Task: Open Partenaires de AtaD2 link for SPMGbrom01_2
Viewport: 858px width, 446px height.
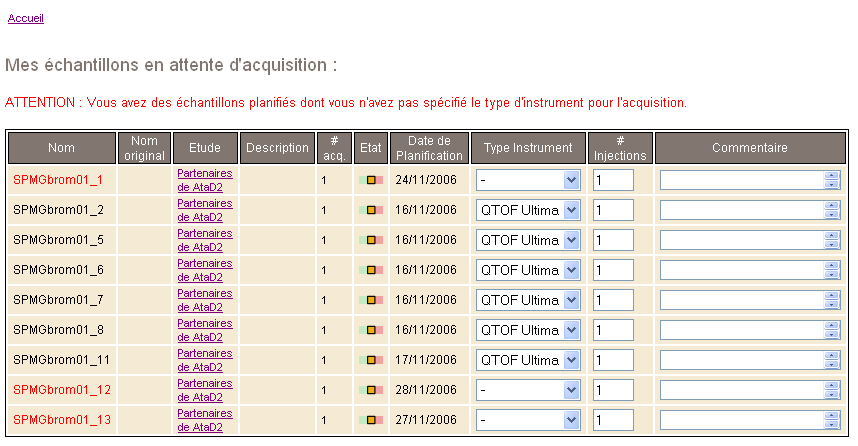Action: click(x=204, y=210)
